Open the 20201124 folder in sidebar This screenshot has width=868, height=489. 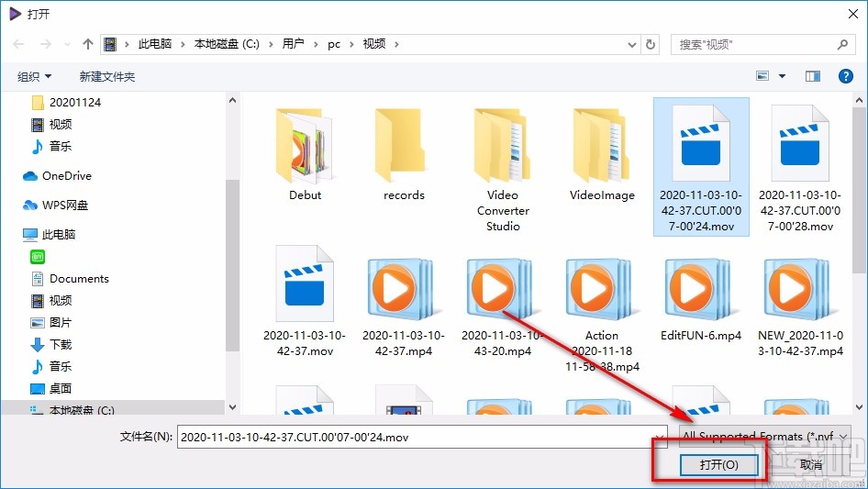pos(66,103)
